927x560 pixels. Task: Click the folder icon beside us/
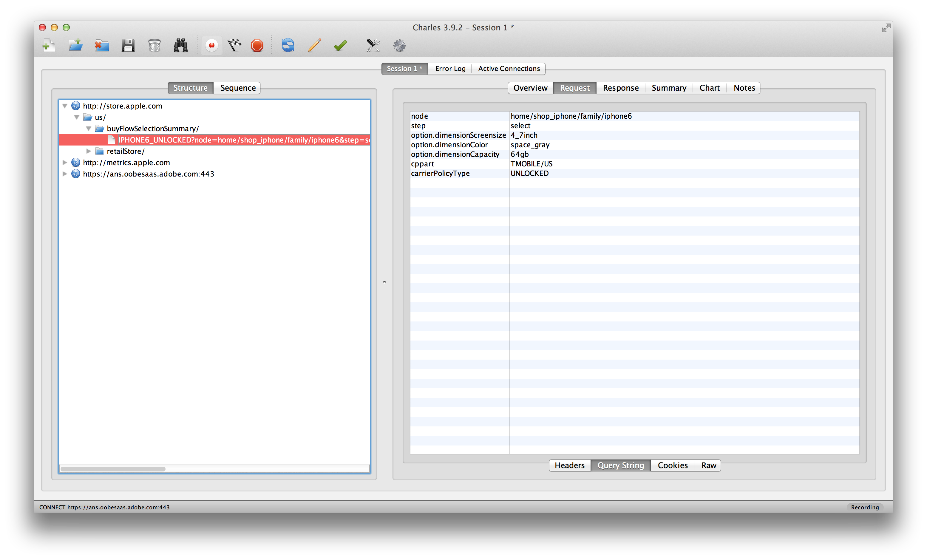(x=88, y=117)
